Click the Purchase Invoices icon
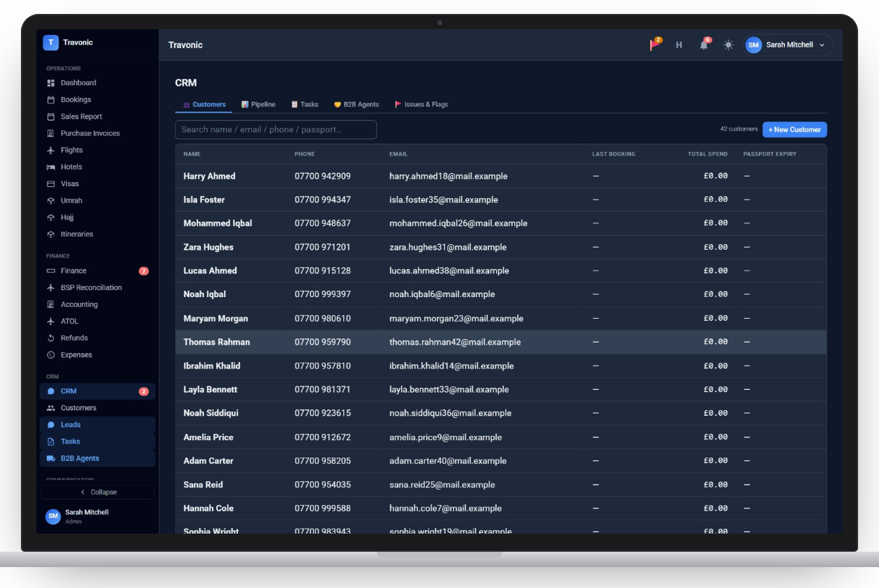The width and height of the screenshot is (879, 588). (x=51, y=133)
